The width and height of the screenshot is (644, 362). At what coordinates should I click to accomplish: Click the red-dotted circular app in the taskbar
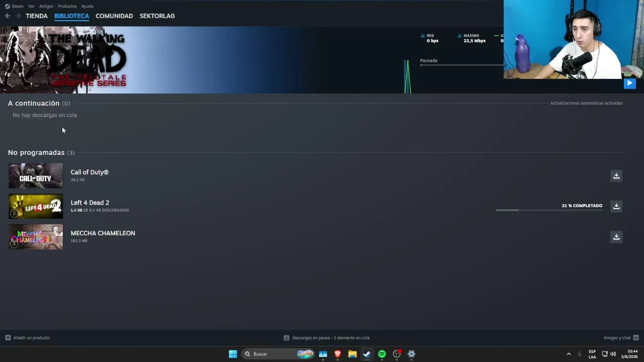click(397, 354)
